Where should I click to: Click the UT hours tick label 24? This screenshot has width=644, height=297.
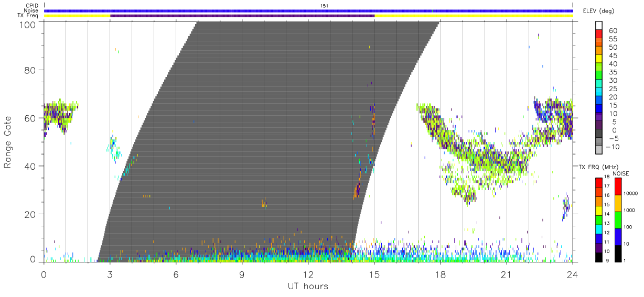coord(573,274)
